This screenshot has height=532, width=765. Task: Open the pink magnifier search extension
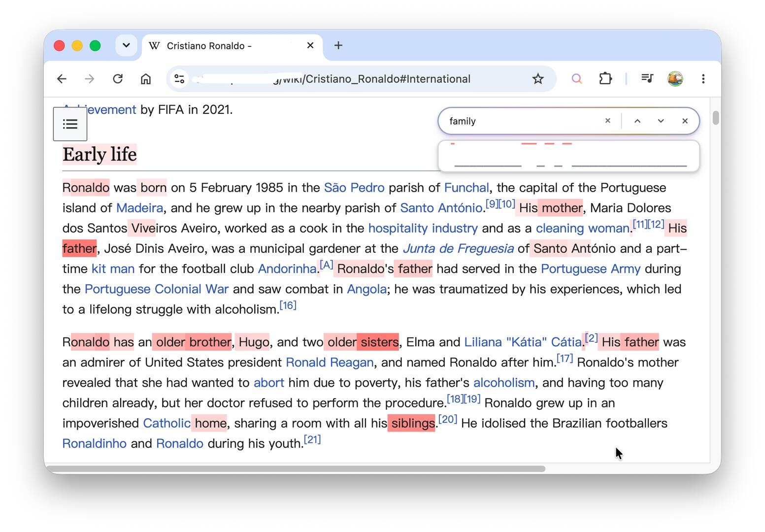pyautogui.click(x=576, y=79)
